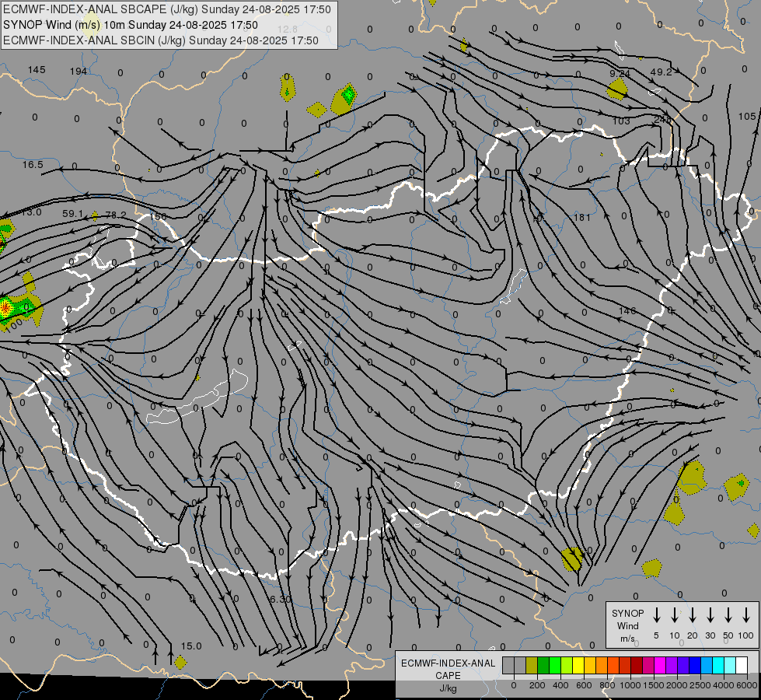
Task: Click the 'ECMWF-INDEX-ANAL' label in CAPE legend
Action: [x=448, y=663]
